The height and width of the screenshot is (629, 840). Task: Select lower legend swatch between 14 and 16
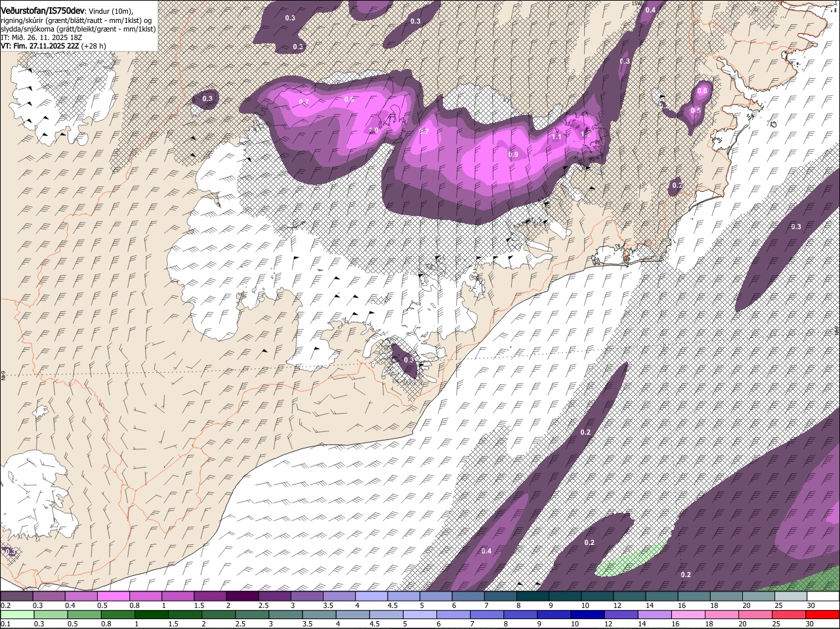click(654, 615)
